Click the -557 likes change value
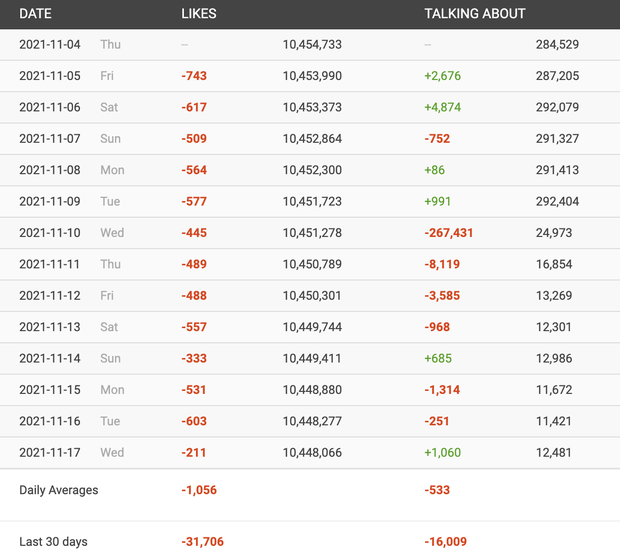The height and width of the screenshot is (559, 620). point(194,327)
